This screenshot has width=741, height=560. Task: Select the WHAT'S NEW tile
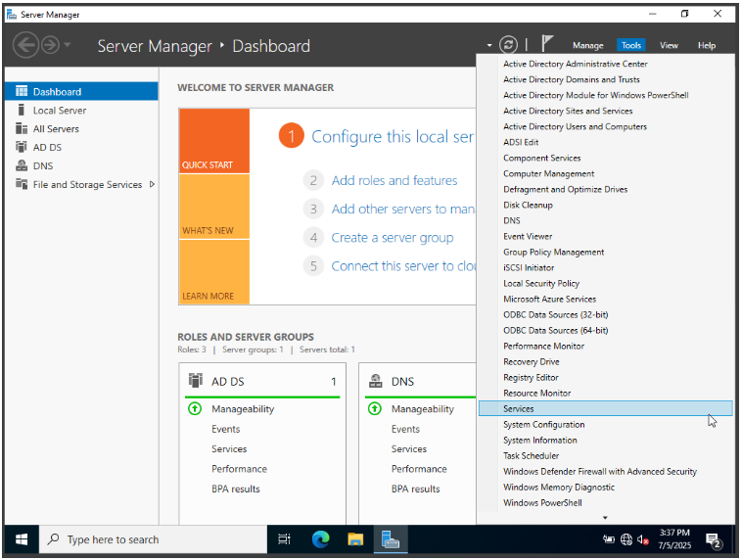click(214, 207)
